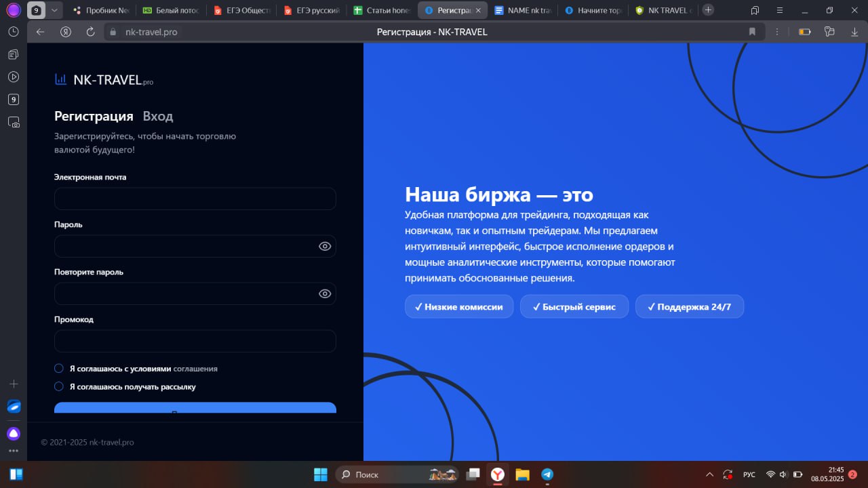The width and height of the screenshot is (868, 488).
Task: Click the Промокод input field
Action: [195, 341]
